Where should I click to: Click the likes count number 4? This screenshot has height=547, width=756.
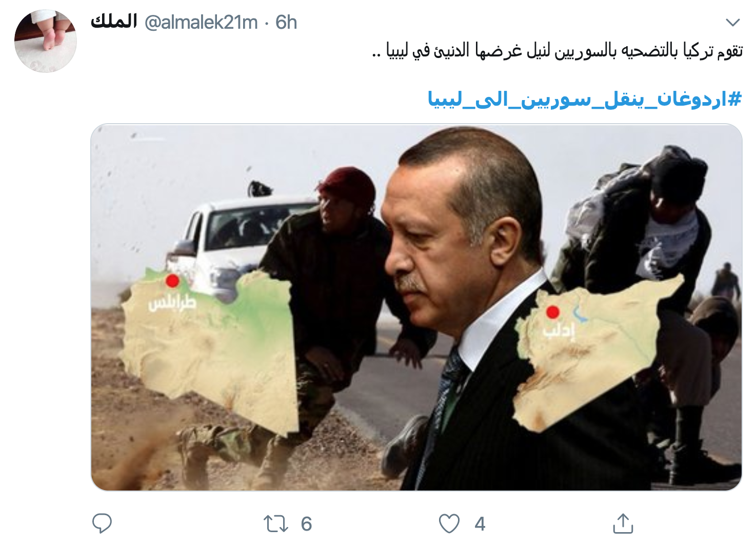pos(480,524)
